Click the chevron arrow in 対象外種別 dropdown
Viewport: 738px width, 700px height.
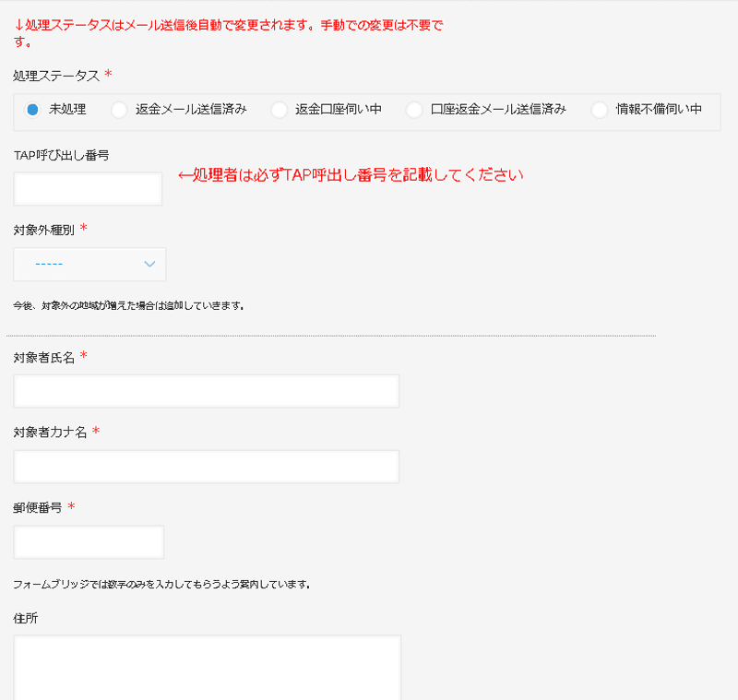point(150,265)
